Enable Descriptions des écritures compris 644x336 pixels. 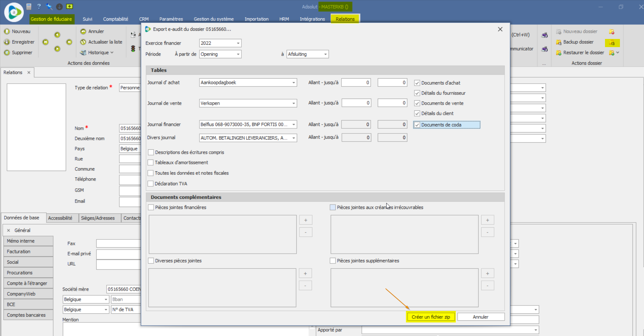pyautogui.click(x=151, y=152)
